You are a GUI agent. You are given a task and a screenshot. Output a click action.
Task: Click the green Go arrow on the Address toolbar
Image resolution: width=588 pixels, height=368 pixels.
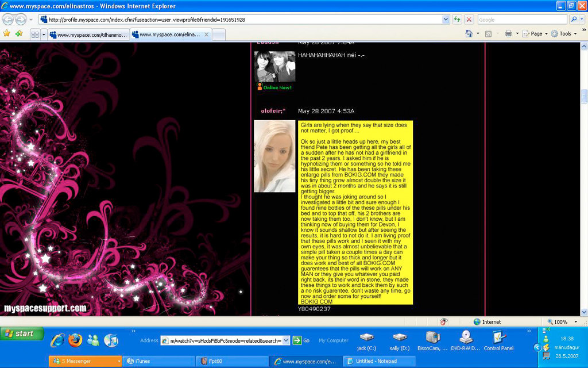coord(297,340)
